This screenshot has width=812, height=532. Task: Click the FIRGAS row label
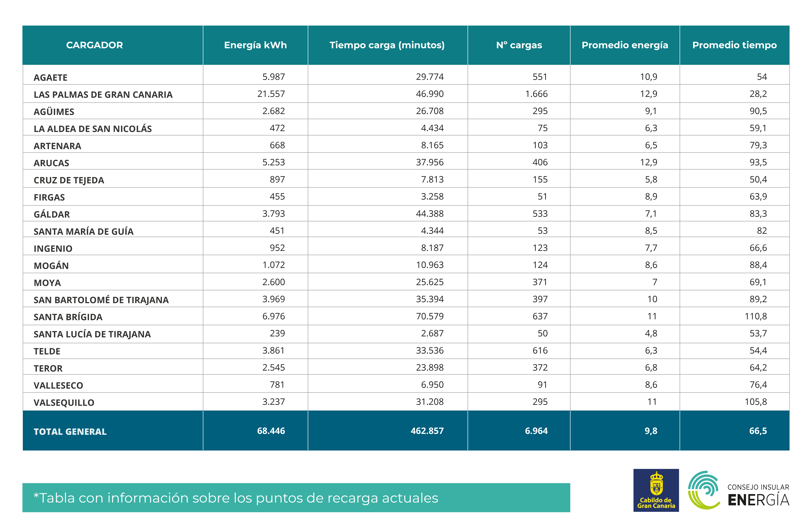(49, 197)
